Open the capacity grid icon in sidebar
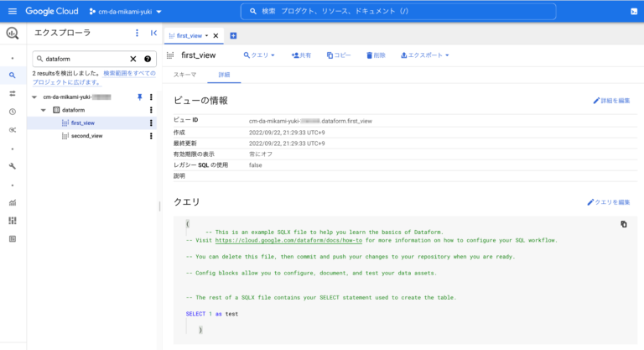 13,221
